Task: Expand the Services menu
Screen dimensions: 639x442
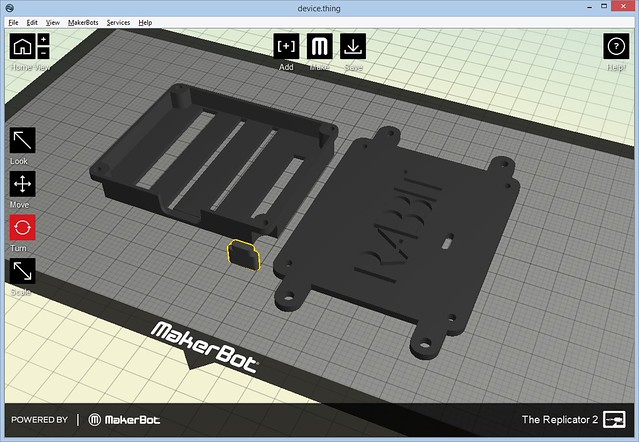Action: (118, 21)
